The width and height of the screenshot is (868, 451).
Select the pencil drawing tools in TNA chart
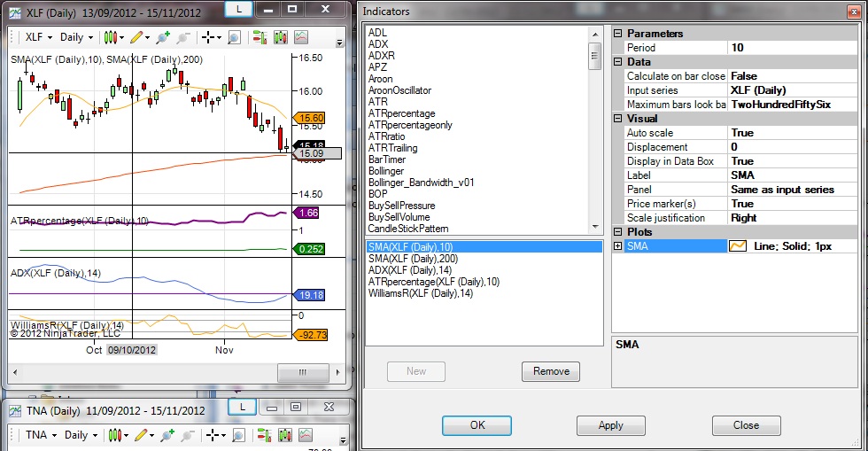pos(143,435)
